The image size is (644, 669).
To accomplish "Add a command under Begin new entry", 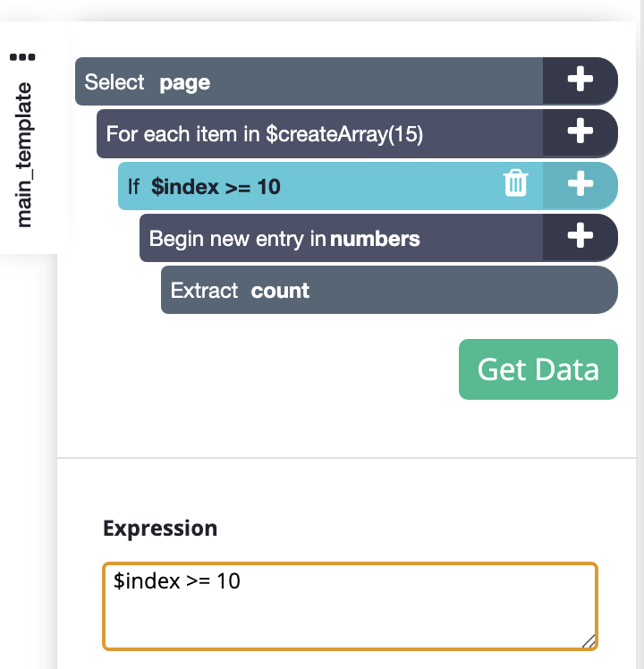I will [x=580, y=237].
